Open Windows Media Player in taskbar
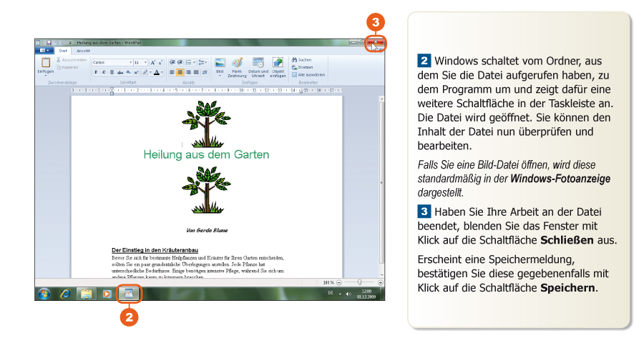Viewport: 644px width, 343px height. tap(107, 293)
